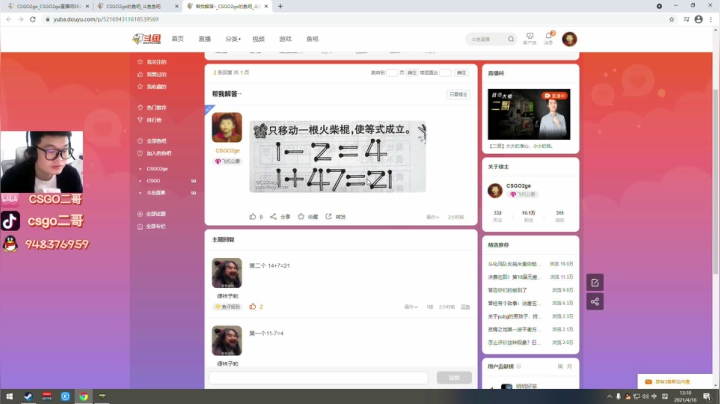Click 确定 beside the floor jump field
Viewport: 720px width, 404px height.
(x=461, y=73)
